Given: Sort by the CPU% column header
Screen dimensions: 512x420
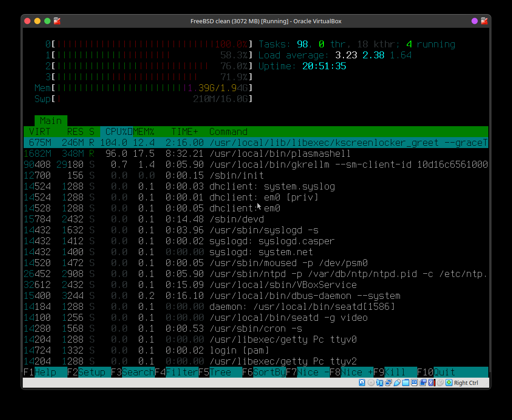Looking at the screenshot, I should point(116,132).
